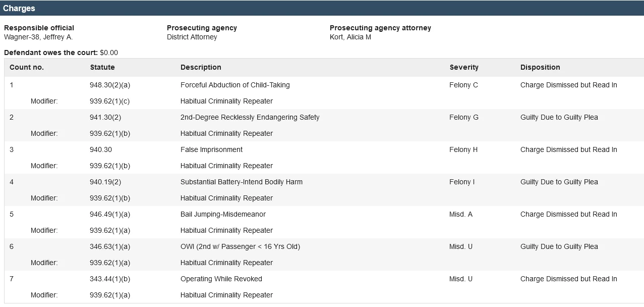Select count 6 Guilty Due to Guilty Plea
Image resolution: width=644 pixels, height=307 pixels.
(x=559, y=246)
